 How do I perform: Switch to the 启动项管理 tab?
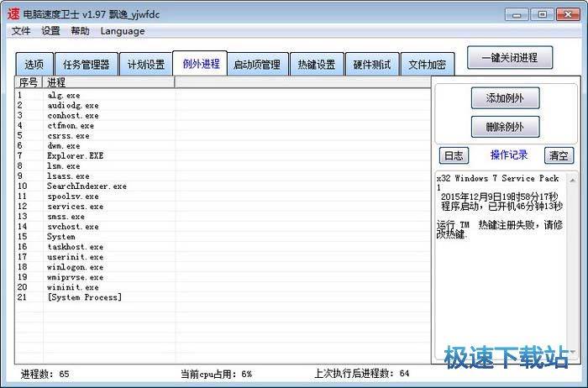click(x=258, y=65)
